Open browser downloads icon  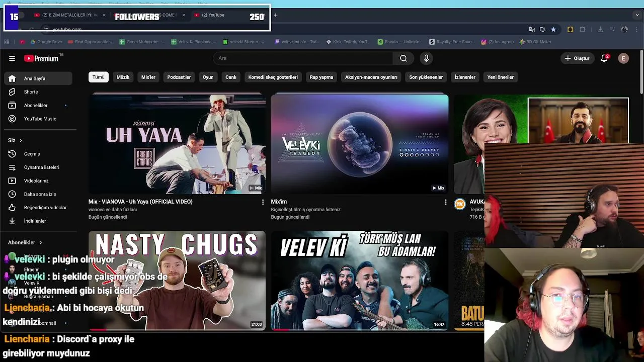600,30
